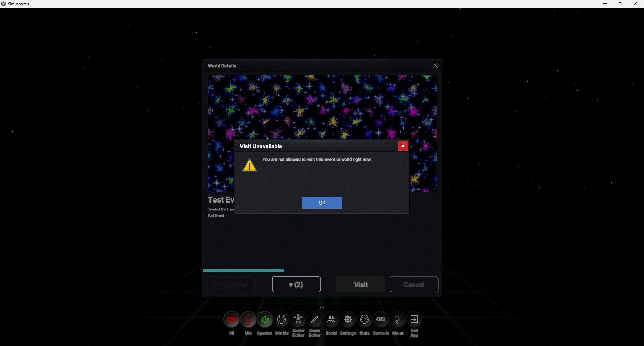
Task: Open the Worlds globe icon
Action: [281, 320]
